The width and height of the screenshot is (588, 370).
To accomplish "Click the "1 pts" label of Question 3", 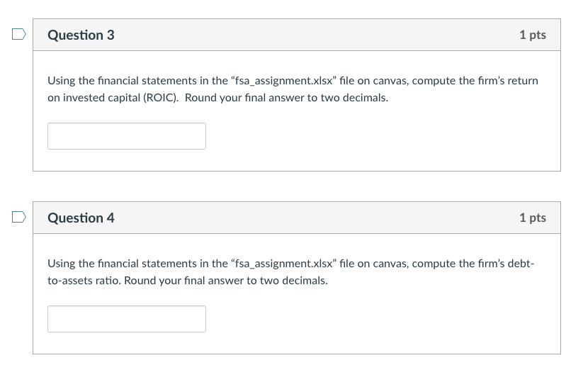I will click(532, 35).
